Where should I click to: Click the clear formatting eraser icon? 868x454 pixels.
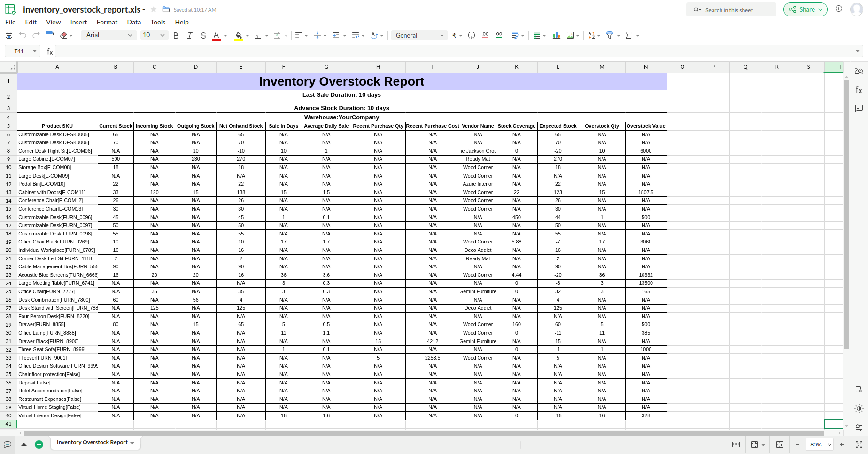[x=64, y=35]
